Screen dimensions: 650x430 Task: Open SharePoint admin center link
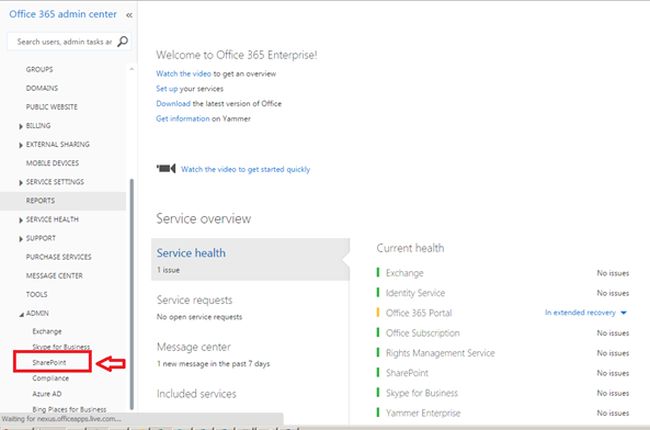click(49, 362)
